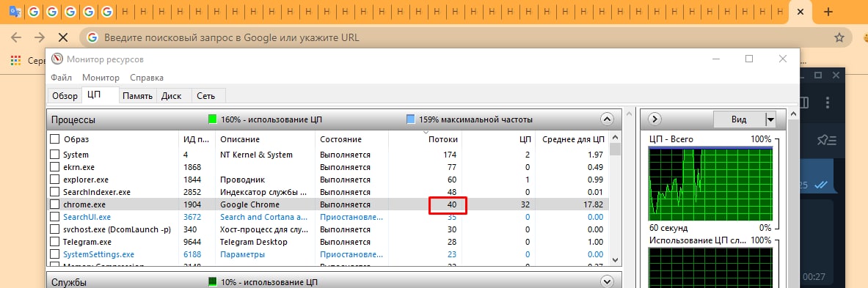Check the explorer.exe checkbox
The image size is (868, 288).
[55, 180]
